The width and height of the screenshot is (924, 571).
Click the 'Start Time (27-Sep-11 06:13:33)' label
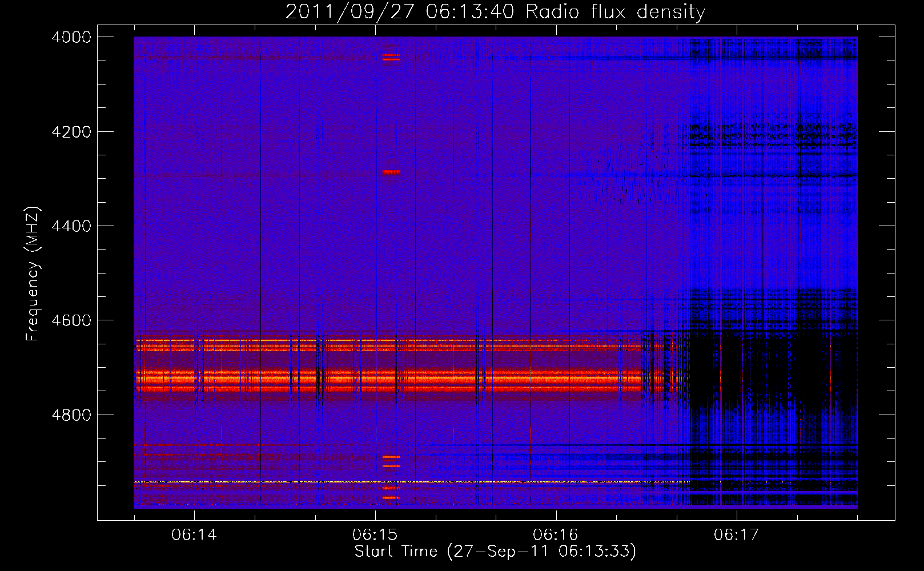click(495, 552)
